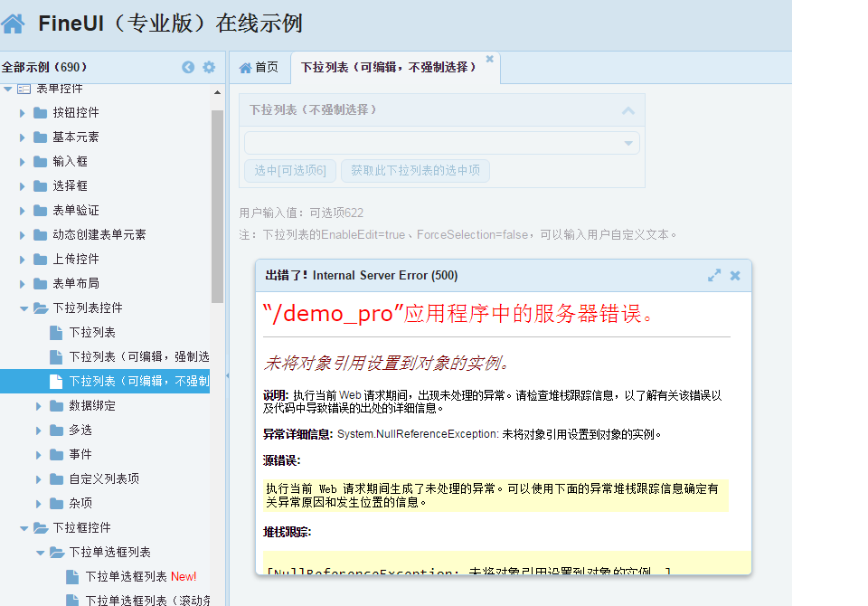The image size is (868, 606).
Task: Click the 选择框 folder icon
Action: tap(40, 186)
